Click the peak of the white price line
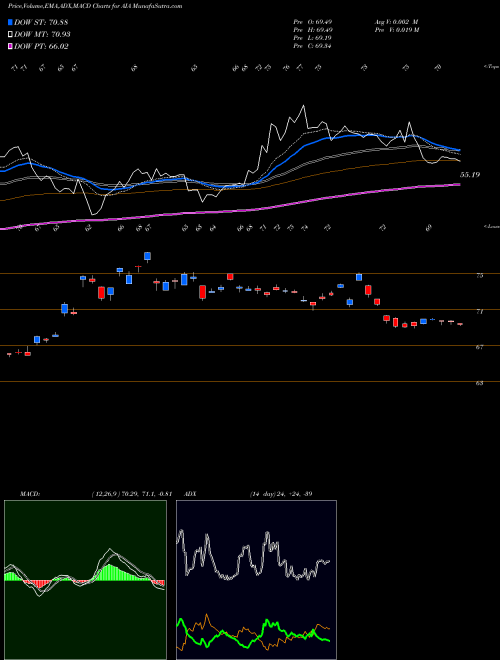Image resolution: width=500 pixels, height=660 pixels. pyautogui.click(x=303, y=106)
